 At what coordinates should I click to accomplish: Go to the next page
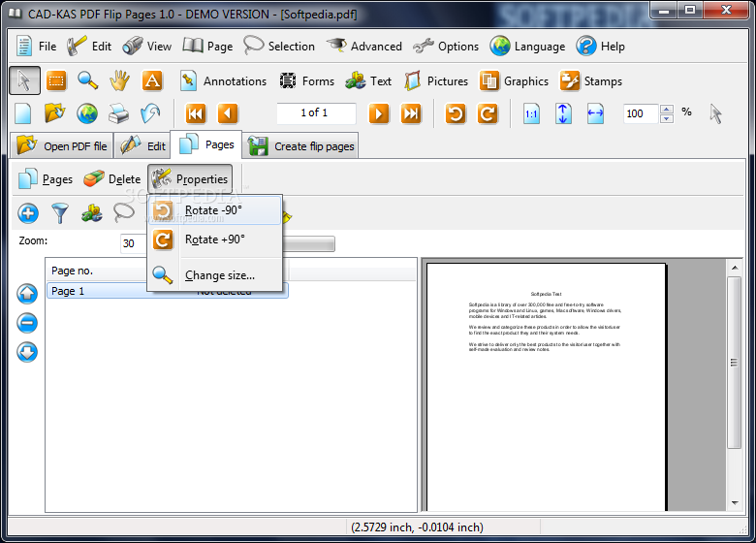click(x=379, y=113)
